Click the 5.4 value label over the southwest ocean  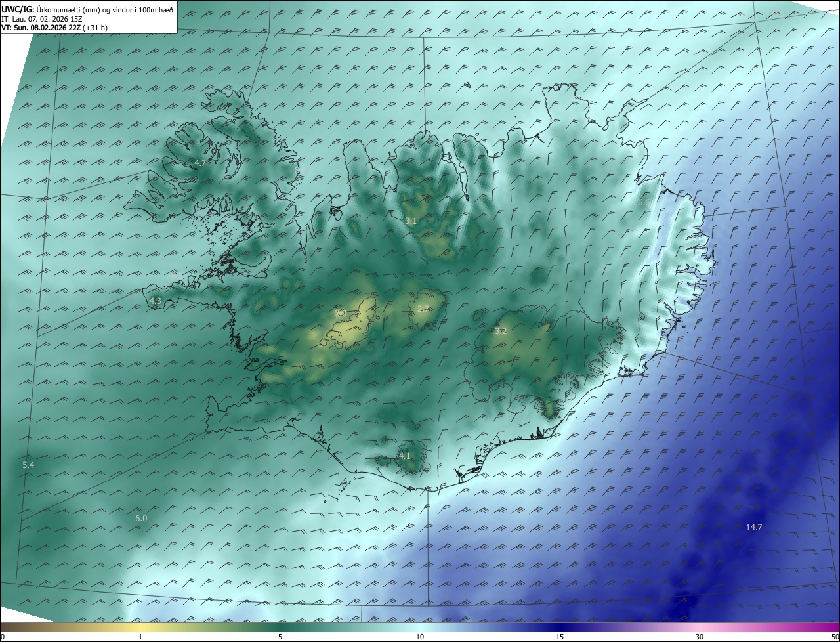coord(28,465)
